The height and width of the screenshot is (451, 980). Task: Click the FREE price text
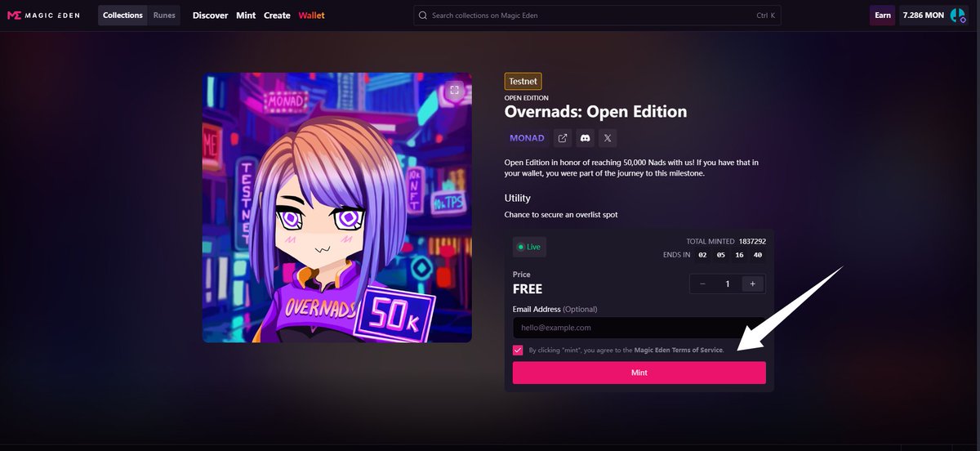pyautogui.click(x=528, y=288)
